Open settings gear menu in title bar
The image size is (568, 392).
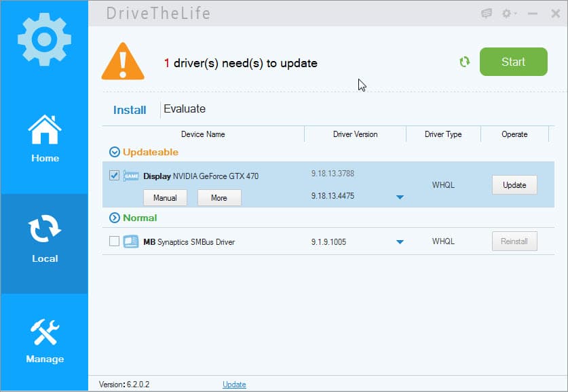pos(508,14)
